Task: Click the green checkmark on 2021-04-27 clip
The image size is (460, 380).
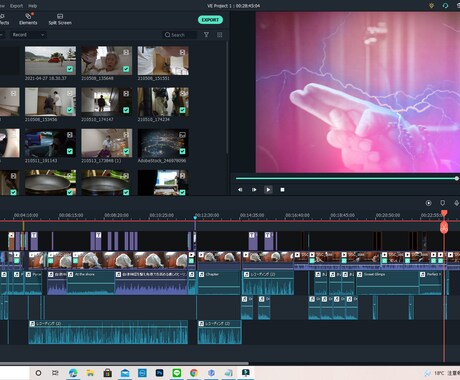Action: pyautogui.click(x=70, y=69)
